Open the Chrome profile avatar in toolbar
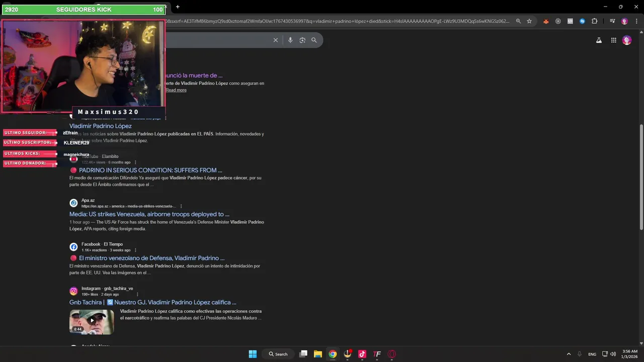The width and height of the screenshot is (644, 362). pyautogui.click(x=624, y=21)
